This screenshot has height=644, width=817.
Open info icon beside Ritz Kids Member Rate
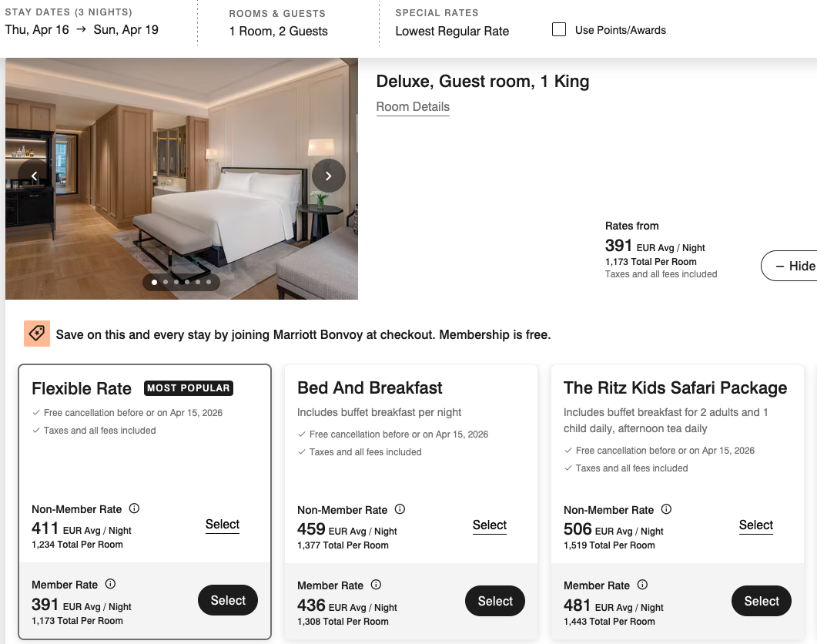pos(642,585)
